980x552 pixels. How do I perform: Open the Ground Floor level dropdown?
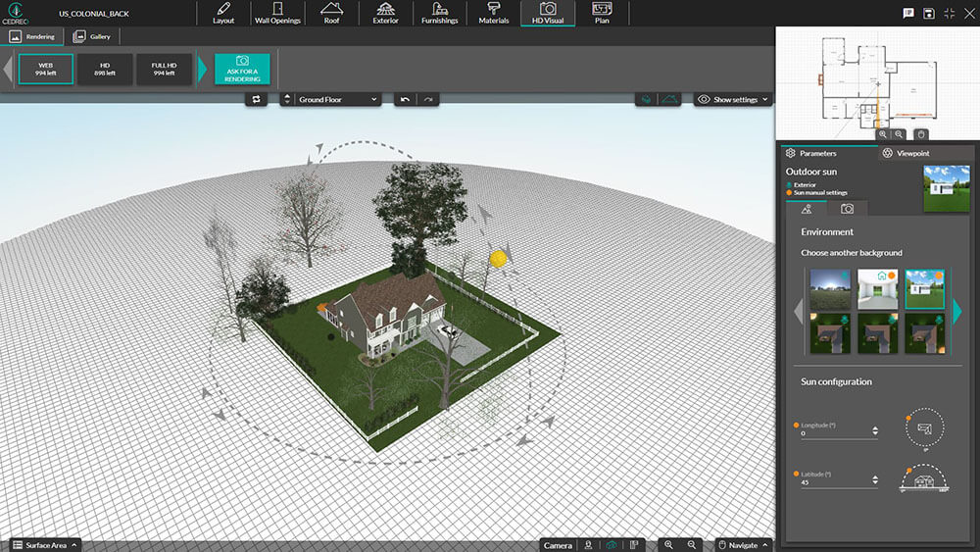(331, 99)
